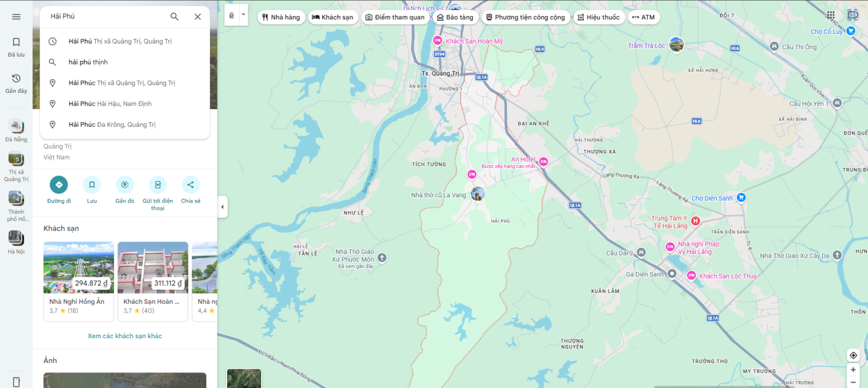Select suggestion hải phú thịnh

(x=125, y=62)
